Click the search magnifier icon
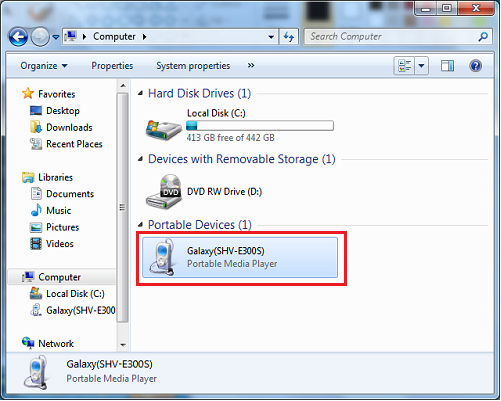The height and width of the screenshot is (401, 501). click(x=483, y=37)
